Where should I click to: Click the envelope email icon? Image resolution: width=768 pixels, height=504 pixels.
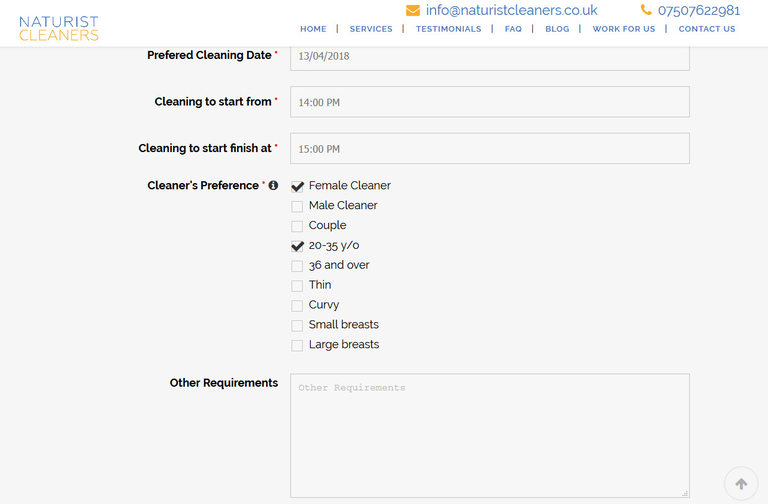point(413,10)
